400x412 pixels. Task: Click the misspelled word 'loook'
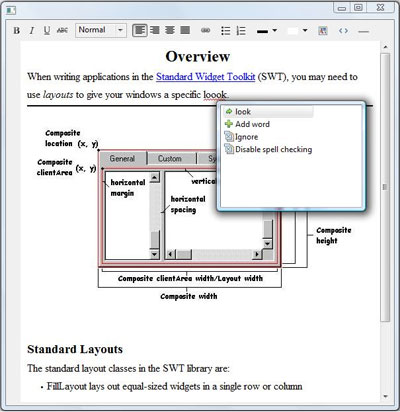pyautogui.click(x=215, y=95)
